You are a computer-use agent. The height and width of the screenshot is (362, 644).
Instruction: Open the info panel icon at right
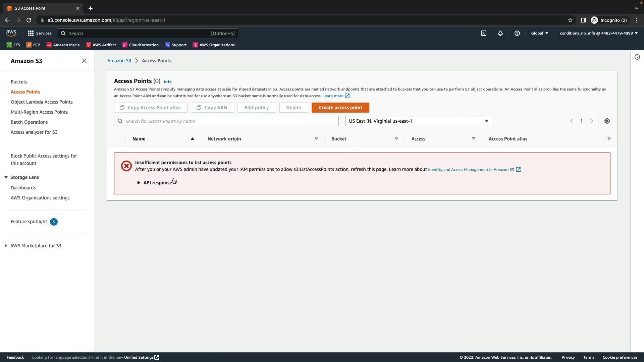[637, 57]
